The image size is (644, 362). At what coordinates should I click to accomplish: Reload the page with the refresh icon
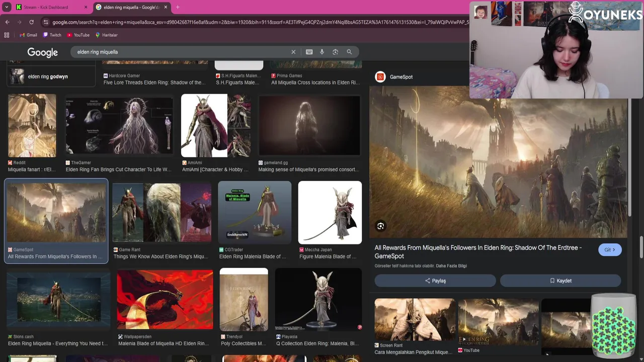coord(31,22)
